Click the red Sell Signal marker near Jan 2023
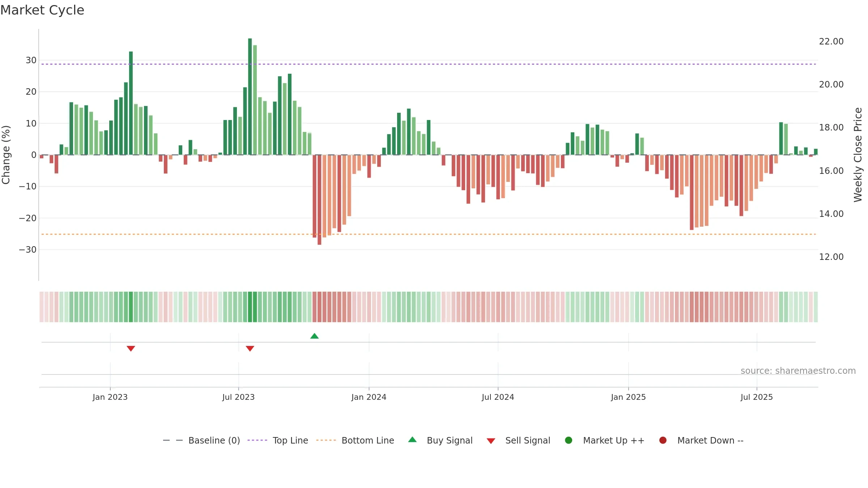Image resolution: width=868 pixels, height=488 pixels. point(131,348)
